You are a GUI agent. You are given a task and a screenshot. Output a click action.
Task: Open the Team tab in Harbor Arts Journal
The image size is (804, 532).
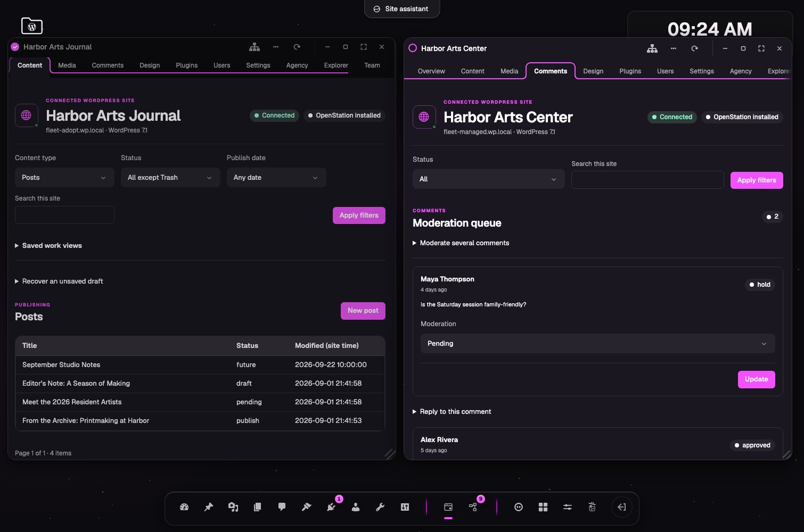372,65
